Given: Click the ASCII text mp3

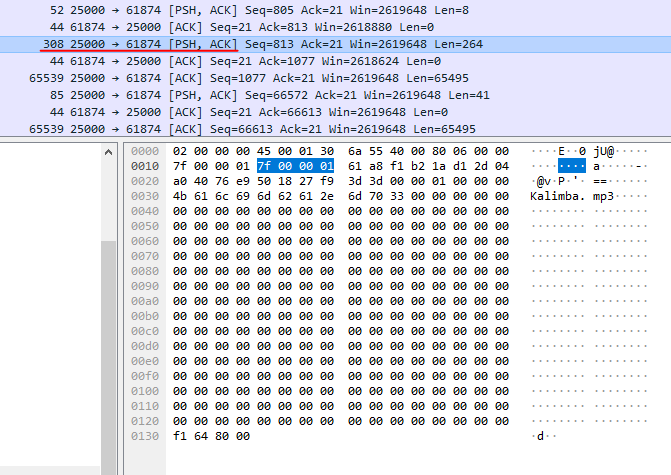Looking at the screenshot, I should [603, 196].
